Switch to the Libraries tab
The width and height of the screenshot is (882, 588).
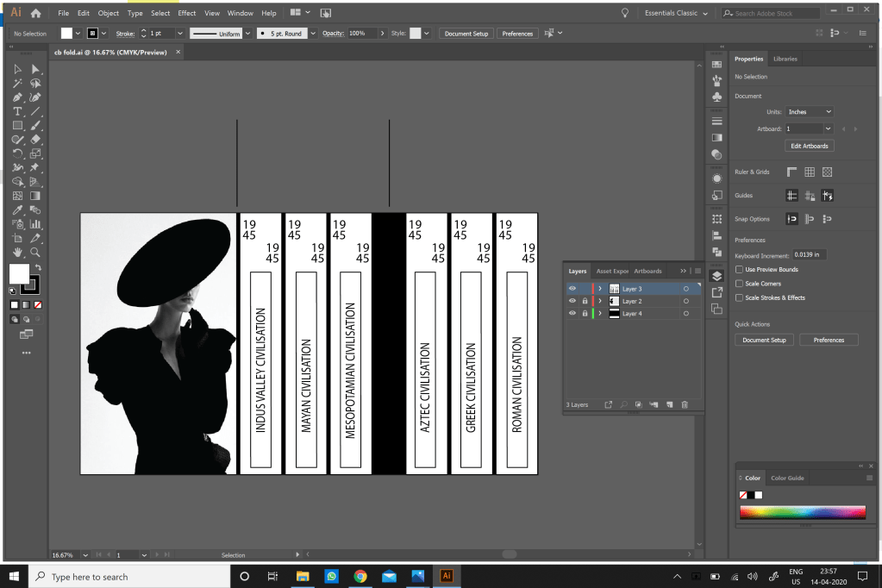785,59
